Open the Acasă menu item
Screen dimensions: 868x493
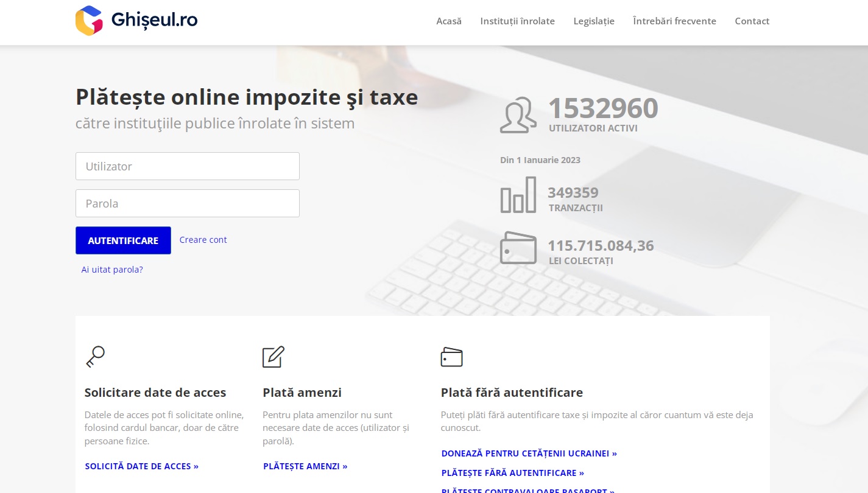449,21
